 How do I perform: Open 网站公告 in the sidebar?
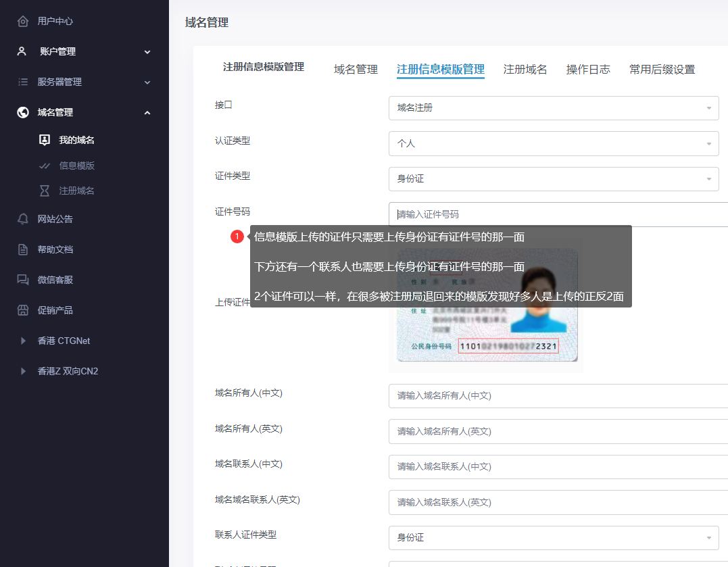coord(55,219)
